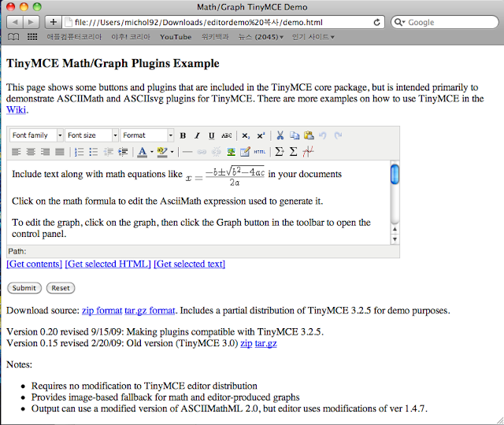504x425 pixels.
Task: Outdent the paragraph
Action: tap(109, 152)
